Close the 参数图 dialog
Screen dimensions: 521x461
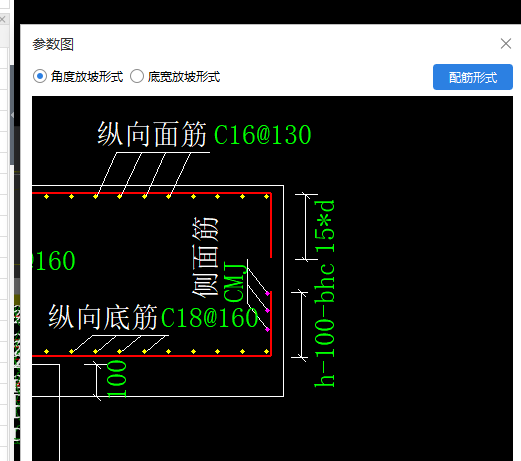coord(506,43)
